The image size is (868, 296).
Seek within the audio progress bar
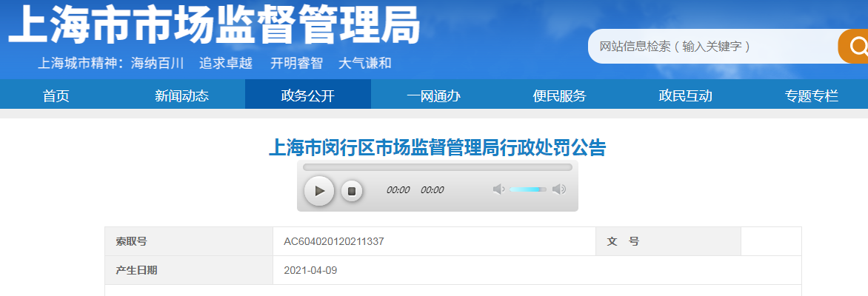[x=437, y=167]
